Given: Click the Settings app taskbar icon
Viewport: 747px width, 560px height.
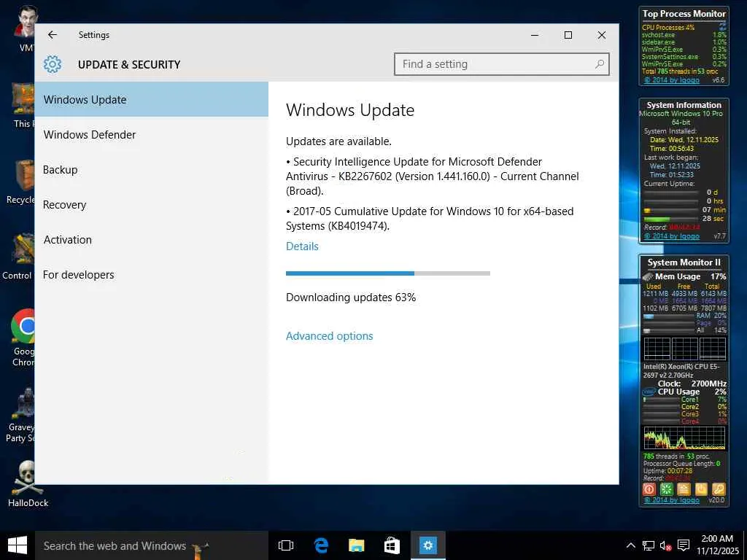Looking at the screenshot, I should tap(427, 545).
